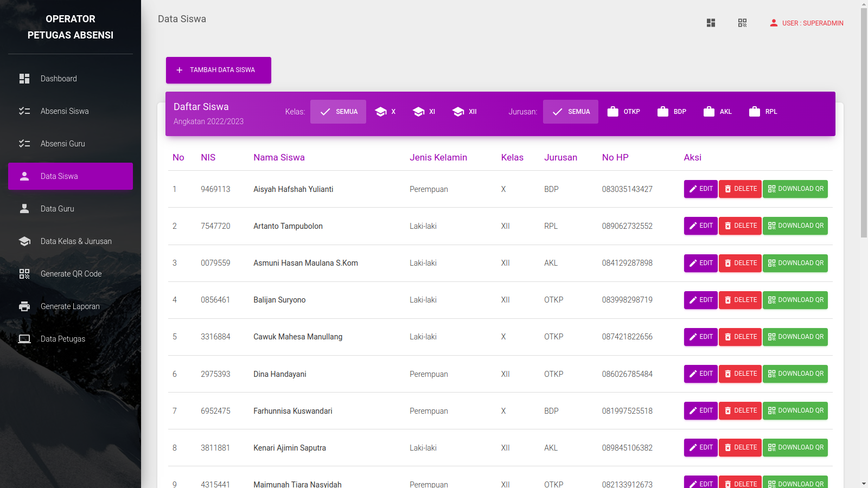868x488 pixels.
Task: Click the vertical page scrollbar
Action: [864, 122]
